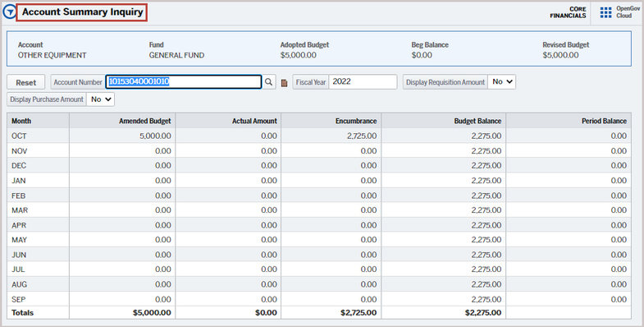Viewport: 644px width, 327px height.
Task: Select the APR month row label
Action: point(19,225)
